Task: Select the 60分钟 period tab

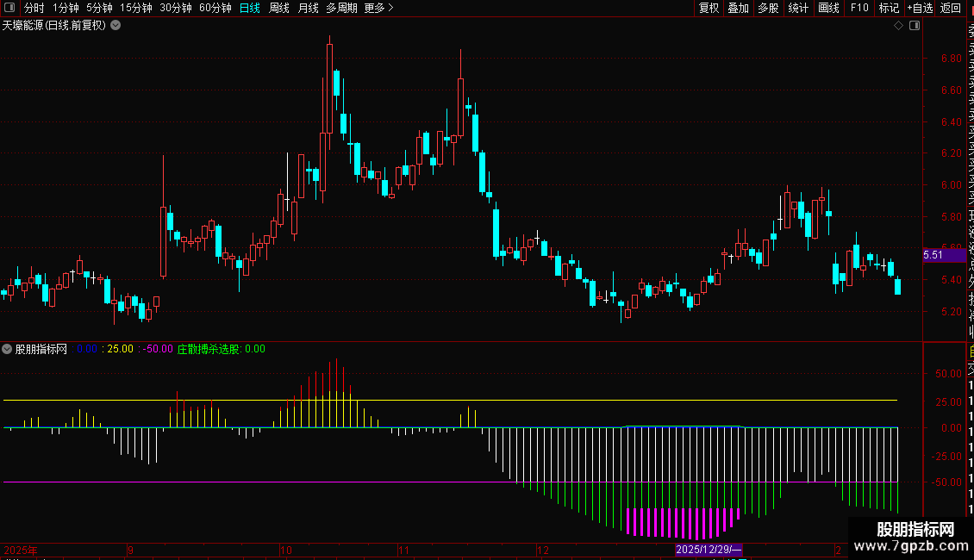Action: 215,8
